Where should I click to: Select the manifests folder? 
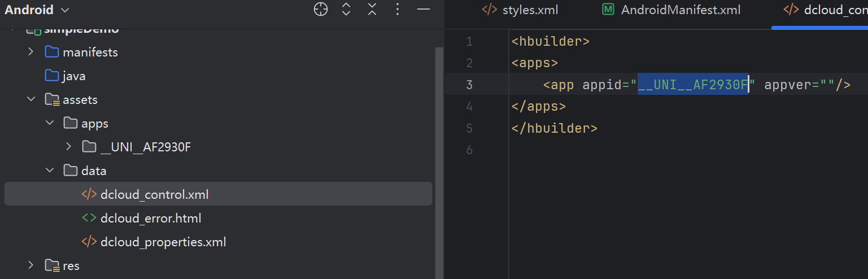(90, 52)
